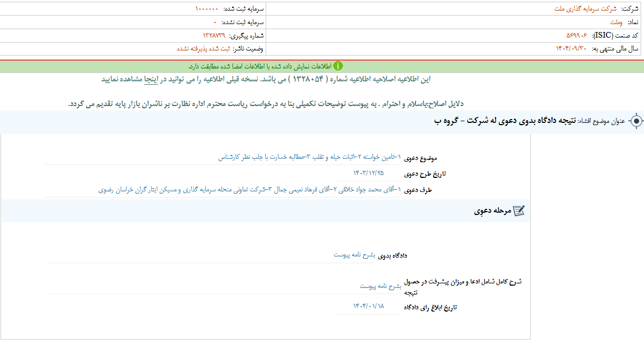644x348 pixels.
Task: Click the شماره پیگیری label
Action: pos(246,36)
